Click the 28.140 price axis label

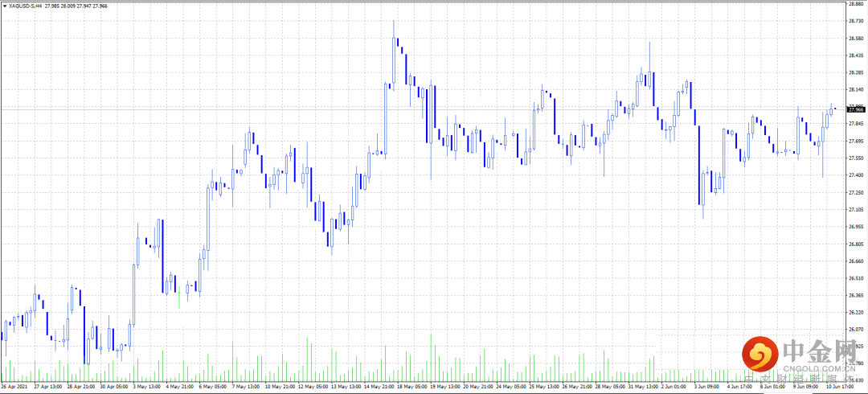(856, 90)
